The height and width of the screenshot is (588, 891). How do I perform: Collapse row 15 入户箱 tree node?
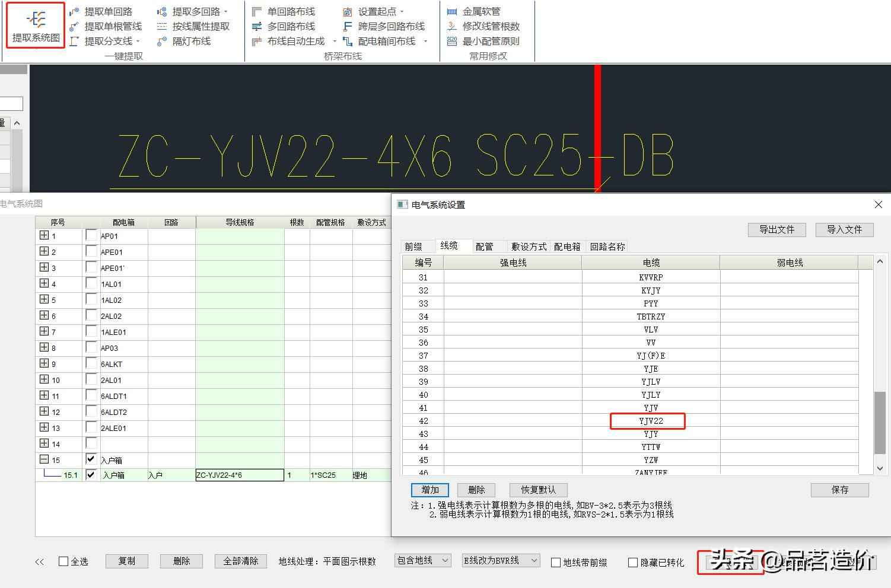coord(44,459)
